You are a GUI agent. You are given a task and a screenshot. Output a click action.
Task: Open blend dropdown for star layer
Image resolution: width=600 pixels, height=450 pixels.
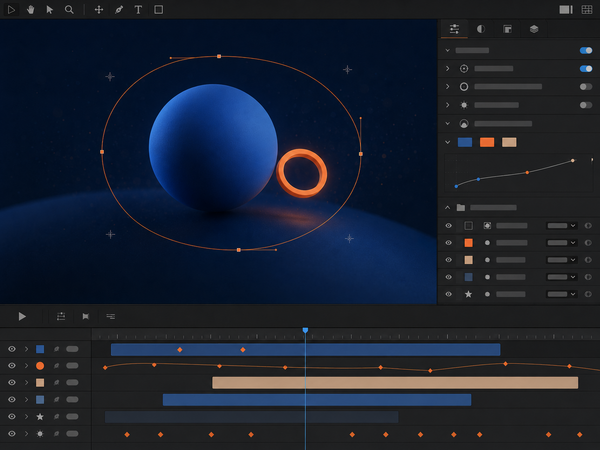561,294
